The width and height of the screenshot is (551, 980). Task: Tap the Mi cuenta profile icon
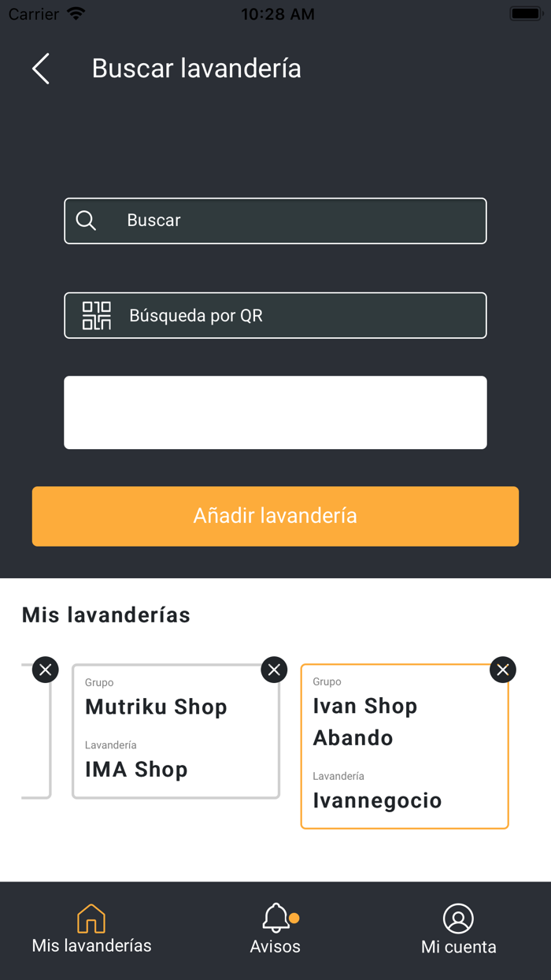459,918
